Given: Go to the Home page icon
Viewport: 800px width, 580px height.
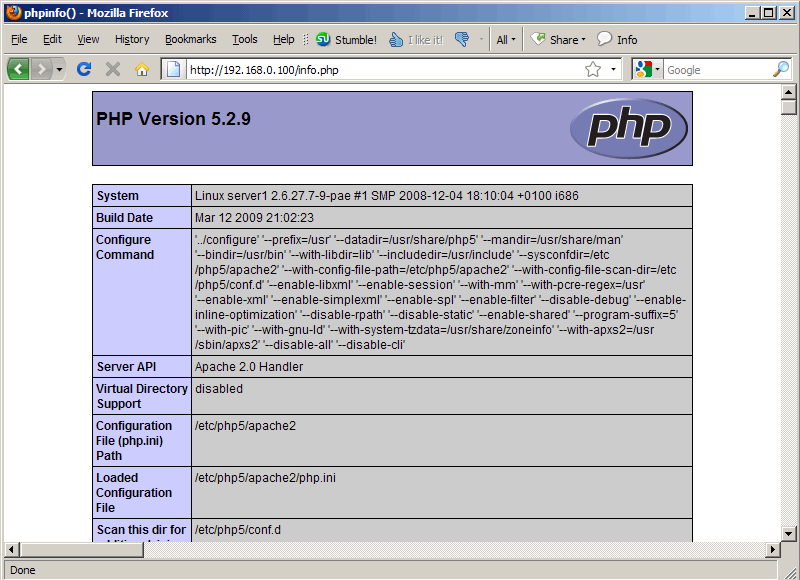Looking at the screenshot, I should coord(142,69).
